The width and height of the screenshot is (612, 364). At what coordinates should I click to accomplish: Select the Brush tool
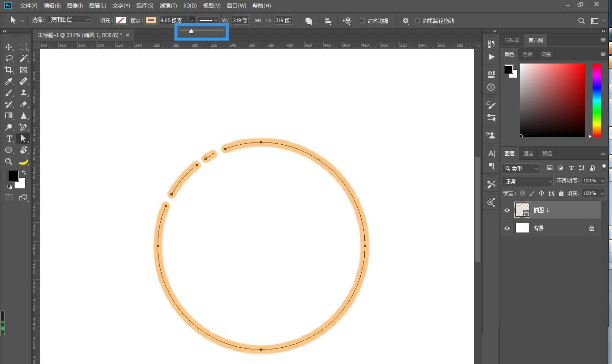click(x=9, y=93)
